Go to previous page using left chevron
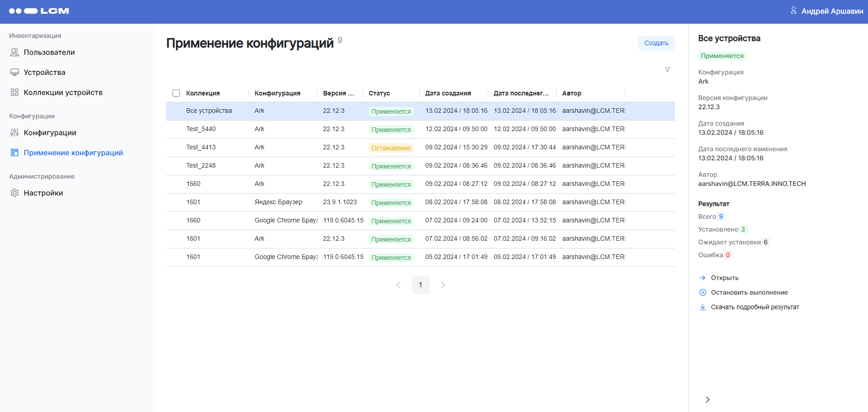Screen dimensions: 868x412 (x=398, y=285)
